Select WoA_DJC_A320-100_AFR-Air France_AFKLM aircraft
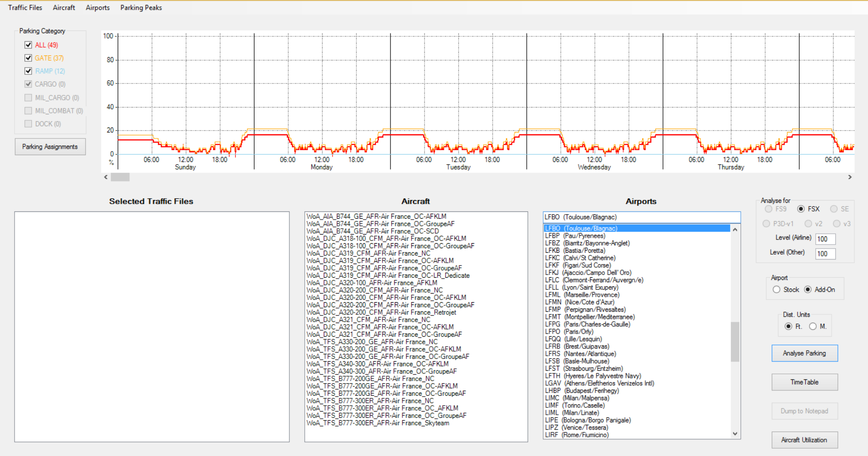This screenshot has width=868, height=456. [416, 283]
